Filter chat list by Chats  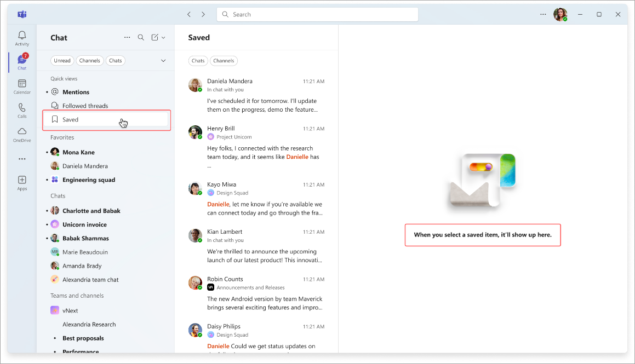(x=116, y=61)
